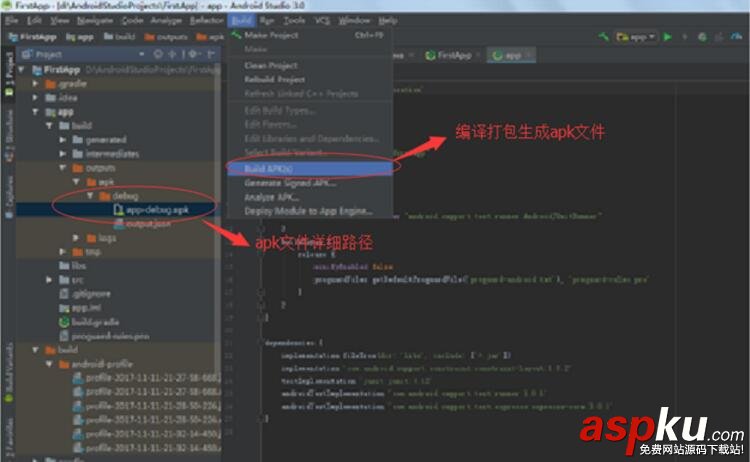This screenshot has height=462, width=750.
Task: Close the FirstApp editor tab
Action: pyautogui.click(x=478, y=55)
